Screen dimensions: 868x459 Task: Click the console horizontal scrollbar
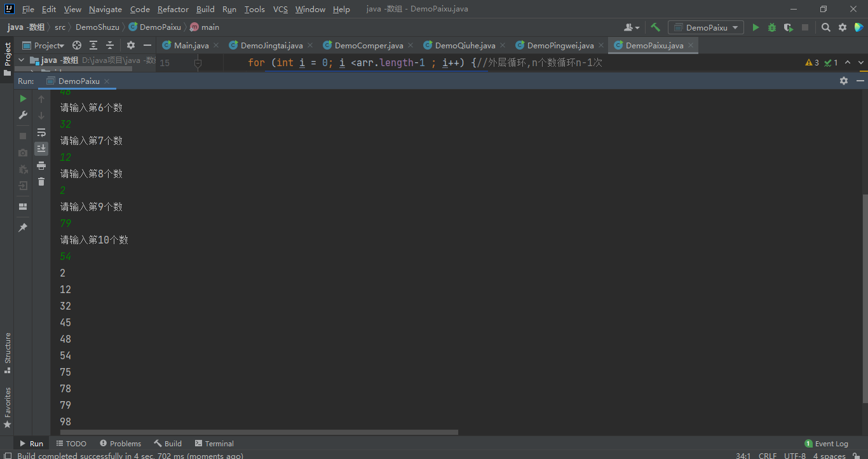point(259,432)
